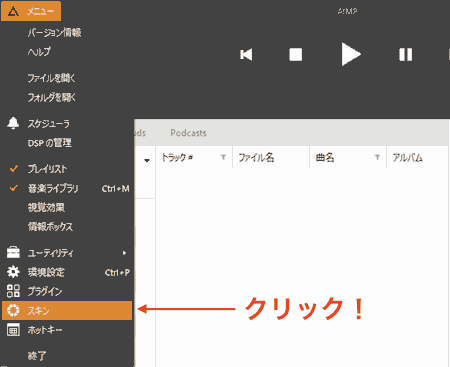Click the toolbox icon beside ユーティリティ
The image size is (450, 367).
coord(13,252)
